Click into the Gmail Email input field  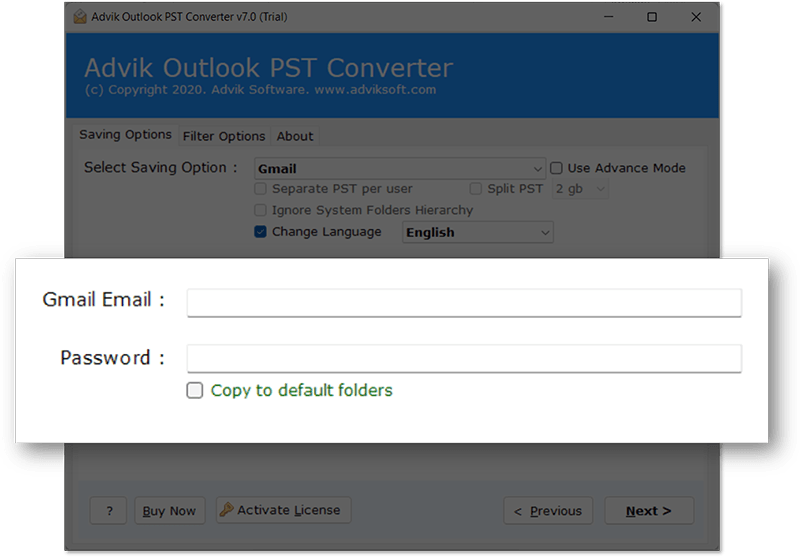coord(464,303)
